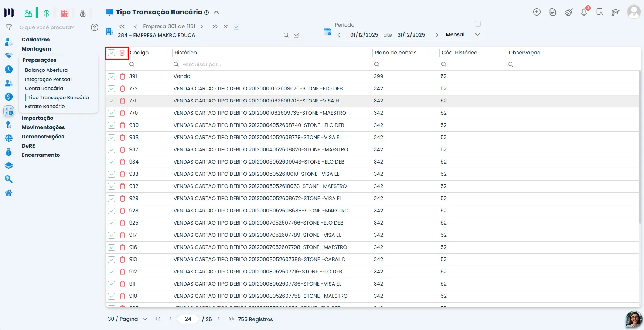Click the help question mark icon
Image resolution: width=644 pixels, height=330 pixels.
tap(95, 27)
